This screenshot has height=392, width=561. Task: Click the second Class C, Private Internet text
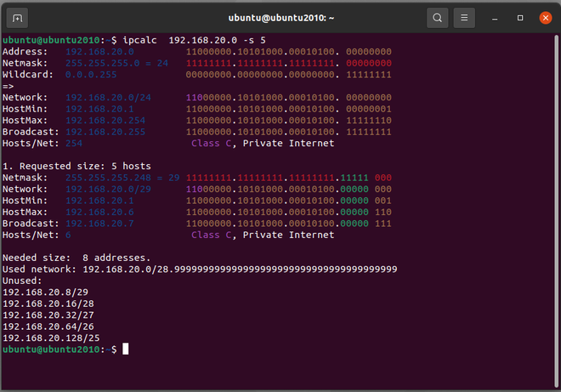263,235
